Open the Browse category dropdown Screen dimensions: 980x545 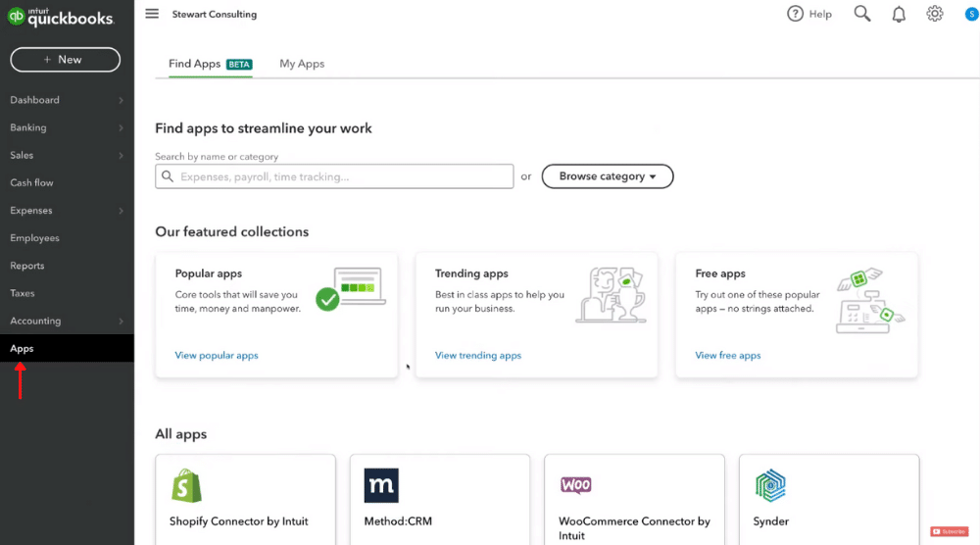[608, 176]
